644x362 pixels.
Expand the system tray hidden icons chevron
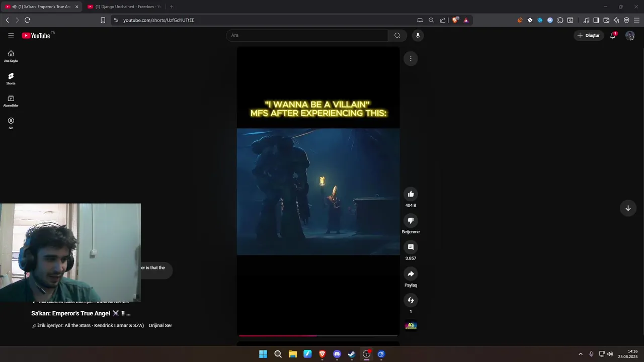point(580,354)
